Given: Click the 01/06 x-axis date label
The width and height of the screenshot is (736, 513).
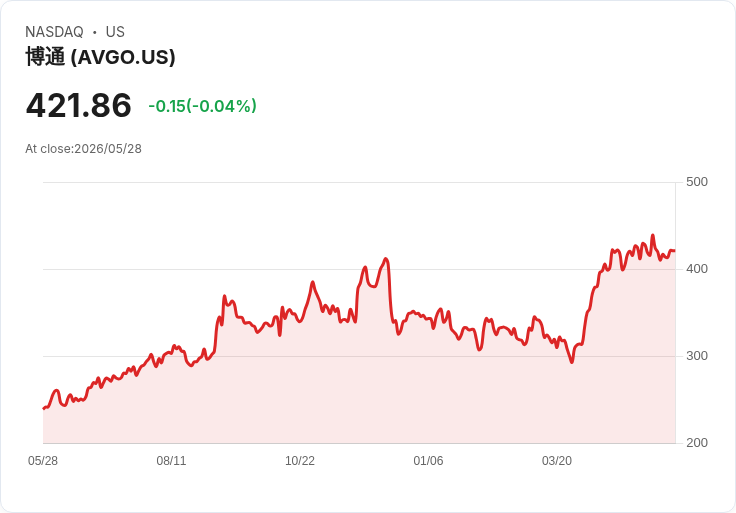Looking at the screenshot, I should pos(428,461).
